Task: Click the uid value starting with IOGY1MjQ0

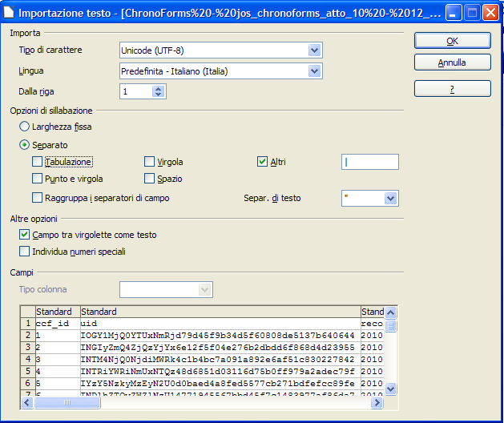Action: (x=220, y=335)
